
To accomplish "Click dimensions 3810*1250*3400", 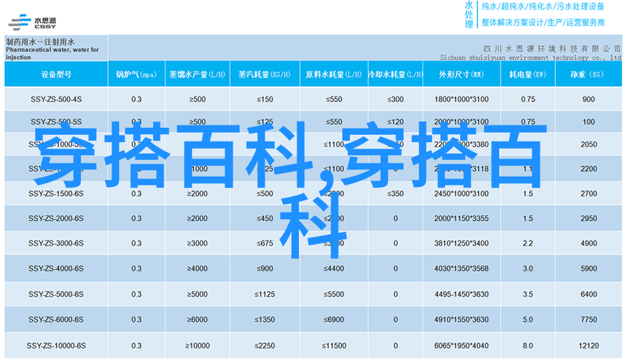I will [x=461, y=243].
